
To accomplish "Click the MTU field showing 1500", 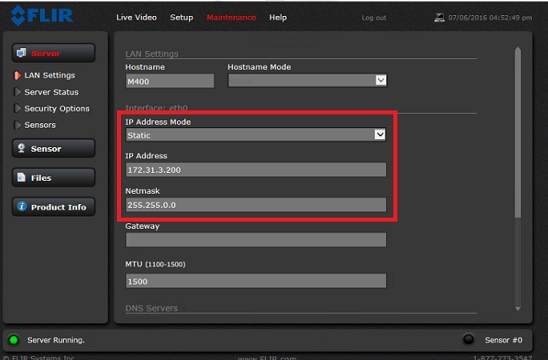I will point(256,281).
